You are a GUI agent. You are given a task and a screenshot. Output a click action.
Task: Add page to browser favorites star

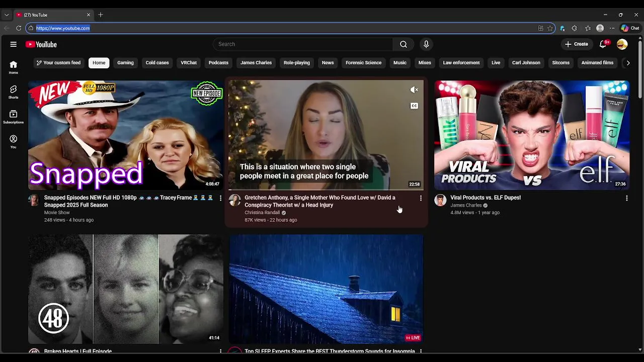(550, 28)
